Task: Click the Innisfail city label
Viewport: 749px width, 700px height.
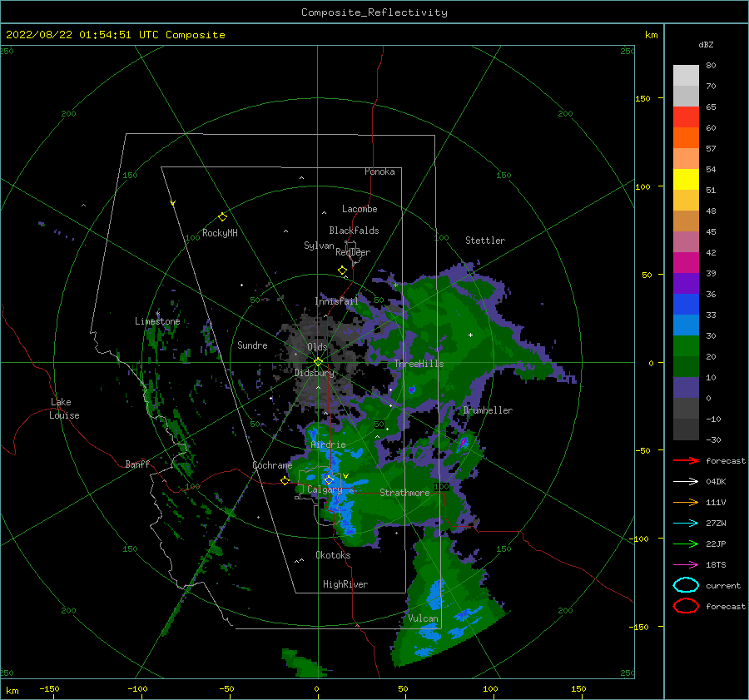Action: pos(336,301)
